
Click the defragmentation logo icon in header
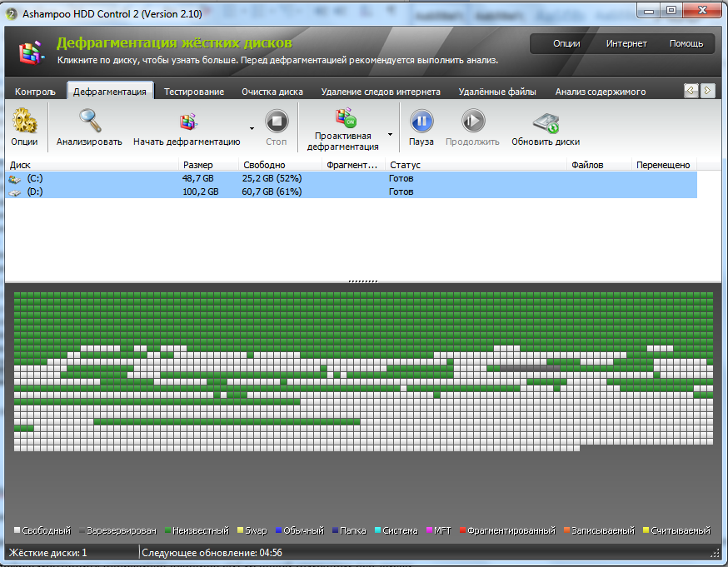click(32, 52)
